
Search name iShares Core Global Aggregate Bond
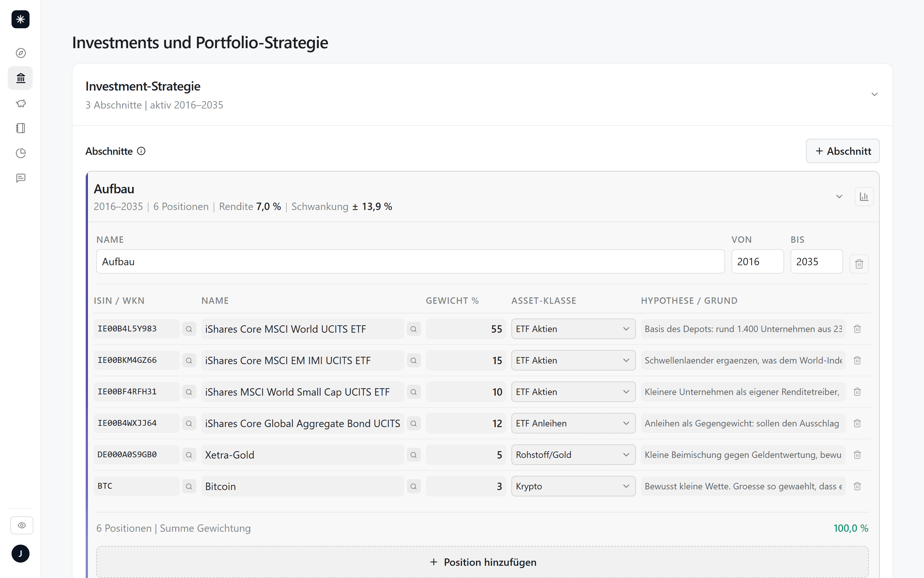coord(414,423)
